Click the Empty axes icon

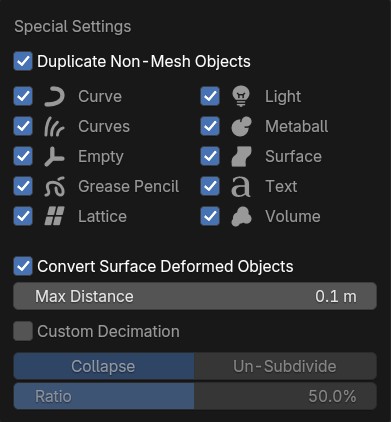pyautogui.click(x=54, y=156)
